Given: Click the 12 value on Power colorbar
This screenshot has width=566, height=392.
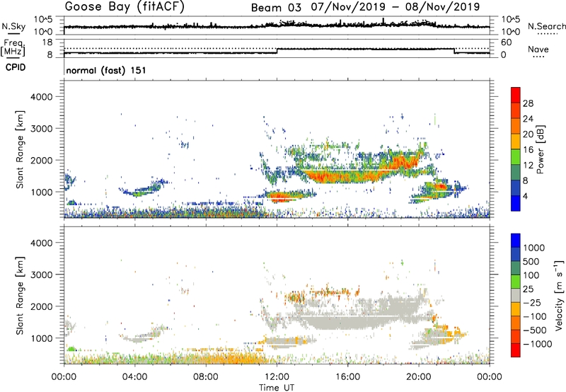Looking at the screenshot, I should [x=528, y=166].
